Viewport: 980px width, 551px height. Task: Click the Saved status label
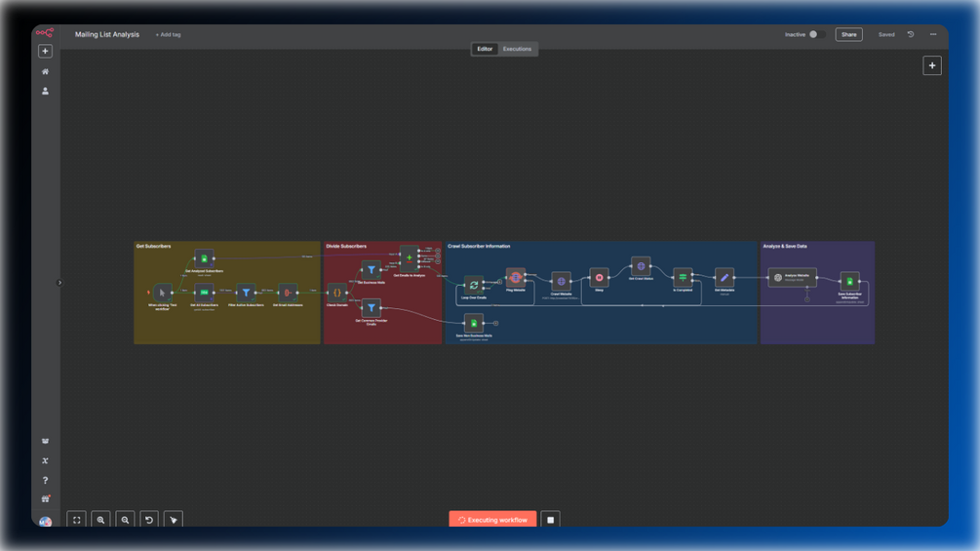(x=886, y=34)
